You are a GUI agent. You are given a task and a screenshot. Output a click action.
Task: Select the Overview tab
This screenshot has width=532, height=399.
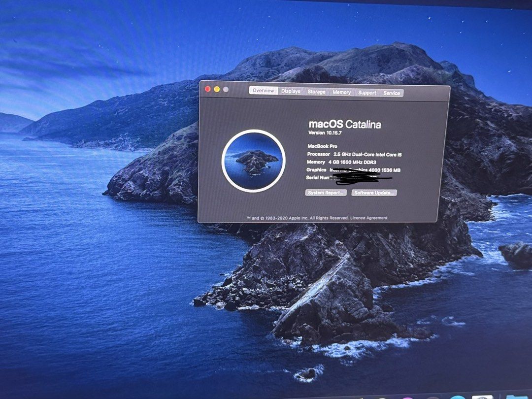pos(263,90)
